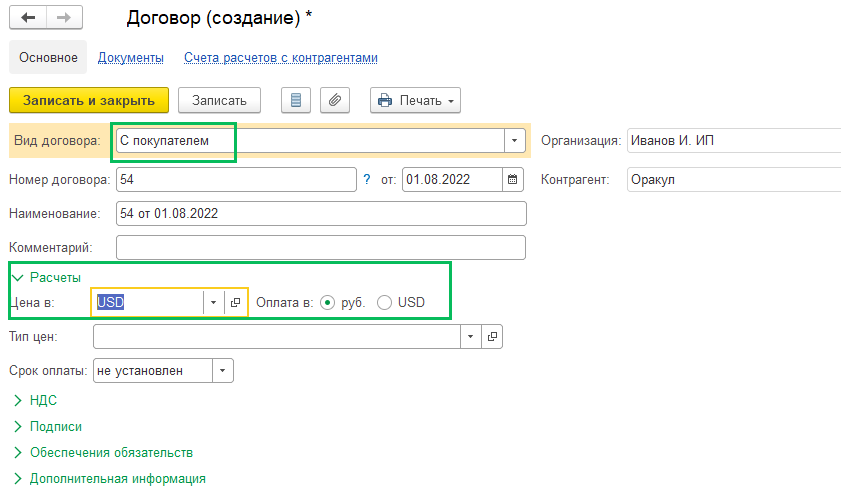
Task: Click the Записать button
Action: pyautogui.click(x=219, y=100)
